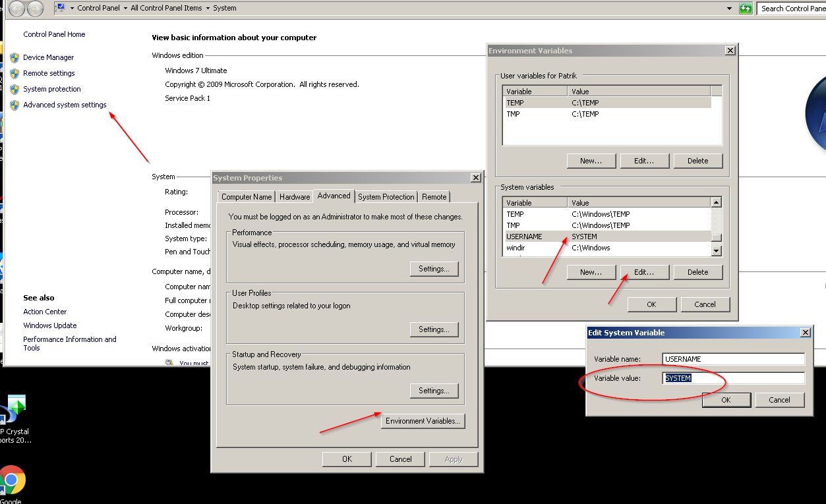Open the address bar history dropdown arrow

[729, 9]
